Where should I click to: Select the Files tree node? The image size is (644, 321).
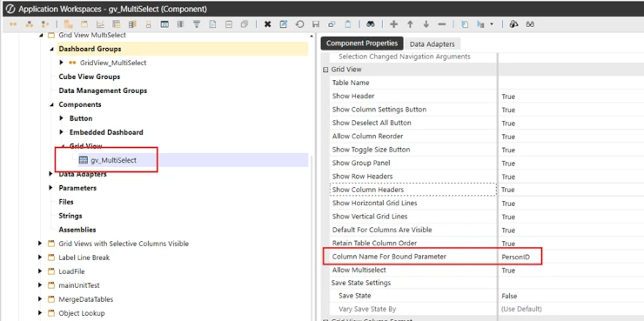tap(66, 202)
